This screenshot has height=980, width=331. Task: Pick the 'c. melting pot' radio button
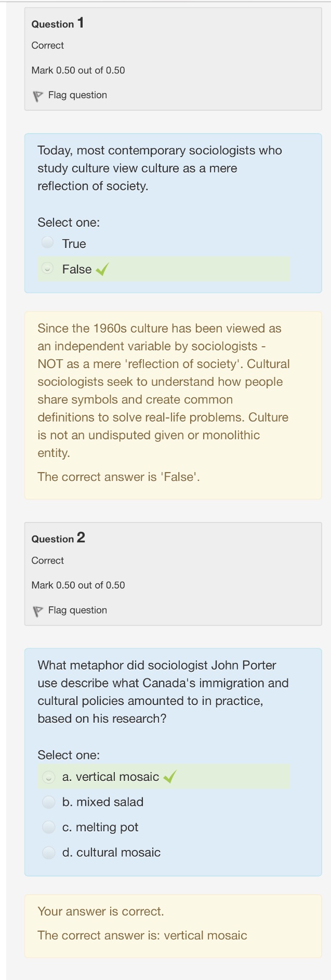[48, 827]
